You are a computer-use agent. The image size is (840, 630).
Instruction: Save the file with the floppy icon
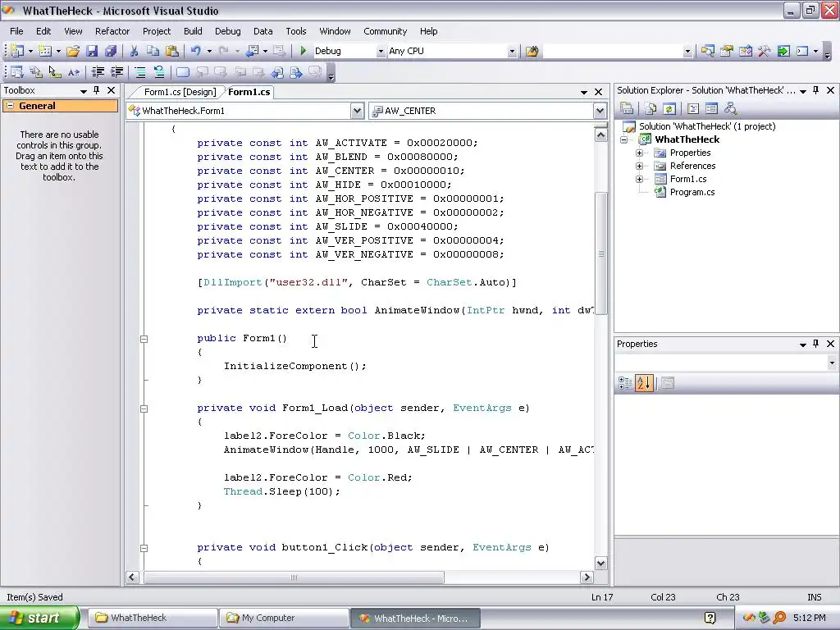point(92,51)
